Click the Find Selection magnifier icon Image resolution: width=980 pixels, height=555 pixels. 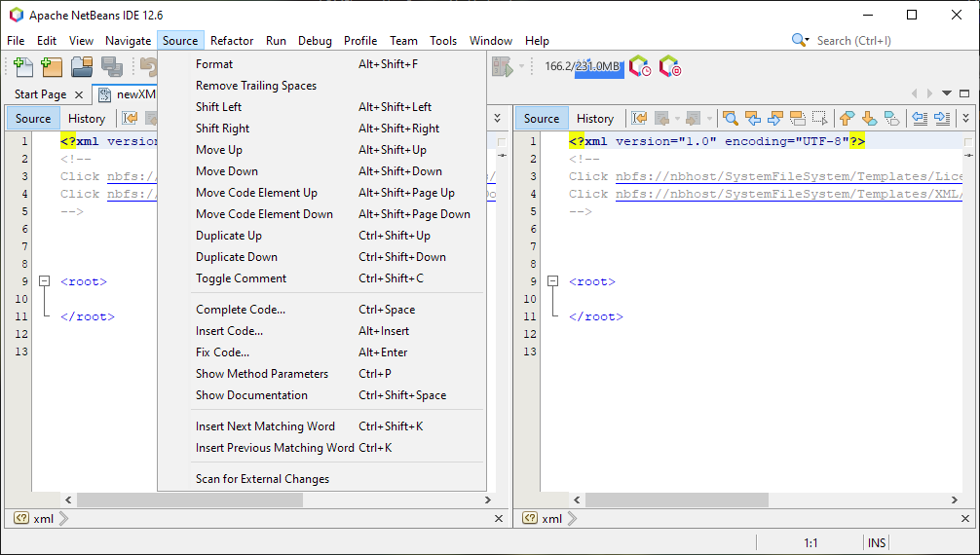click(x=730, y=118)
